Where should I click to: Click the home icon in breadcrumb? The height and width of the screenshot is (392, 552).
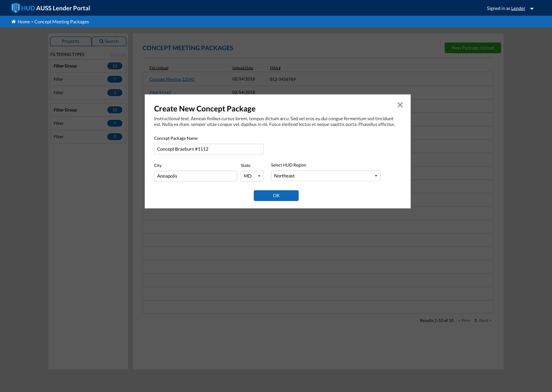13,22
